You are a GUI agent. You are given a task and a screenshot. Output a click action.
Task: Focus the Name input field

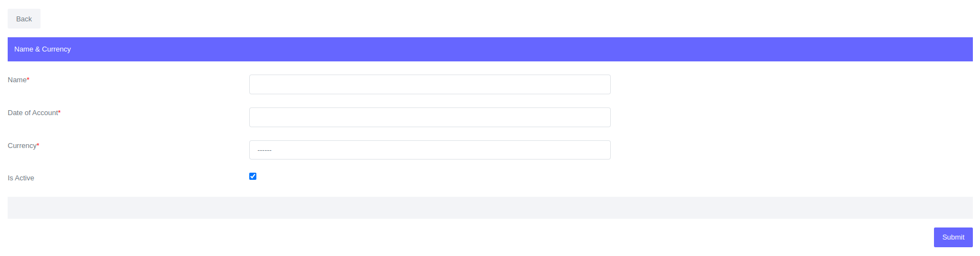[429, 84]
